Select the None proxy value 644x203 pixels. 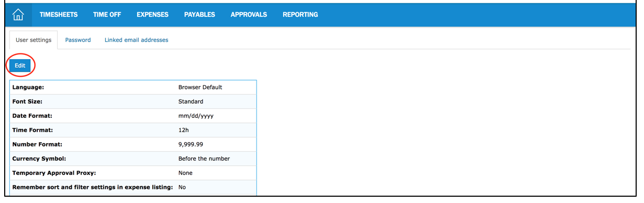click(185, 173)
